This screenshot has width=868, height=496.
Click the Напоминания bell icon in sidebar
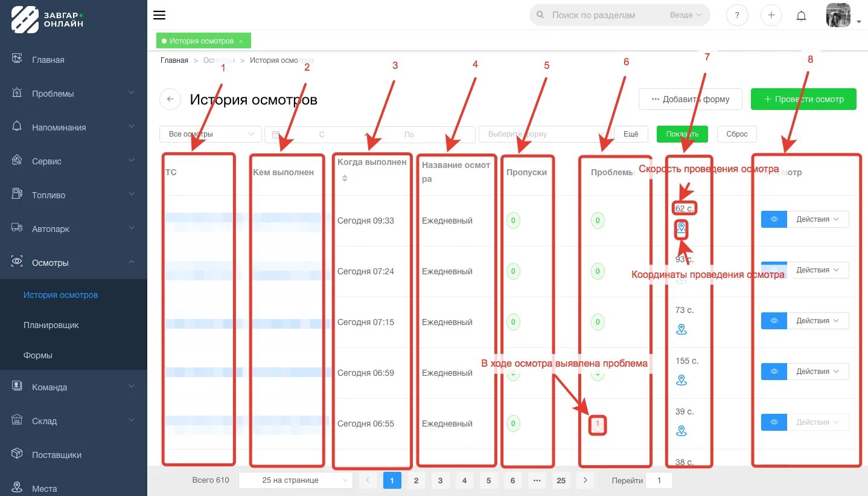(x=18, y=127)
